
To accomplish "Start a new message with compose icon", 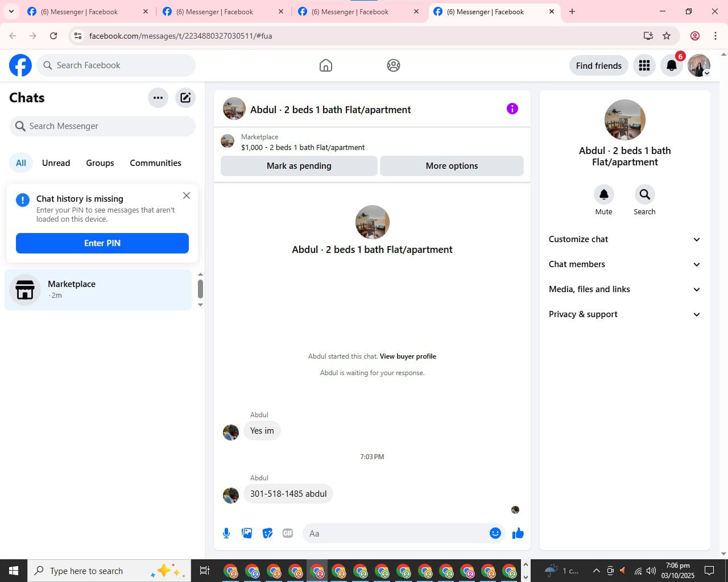I will pos(185,98).
